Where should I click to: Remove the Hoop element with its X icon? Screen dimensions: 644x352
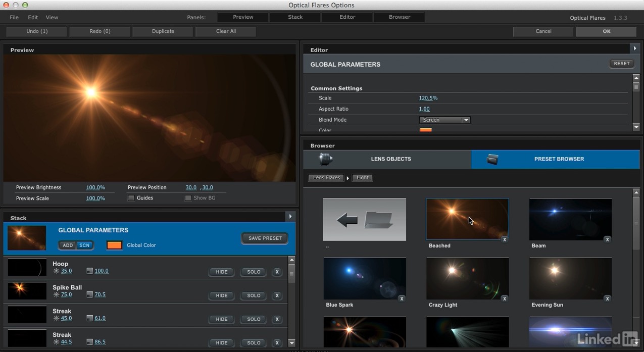point(277,272)
